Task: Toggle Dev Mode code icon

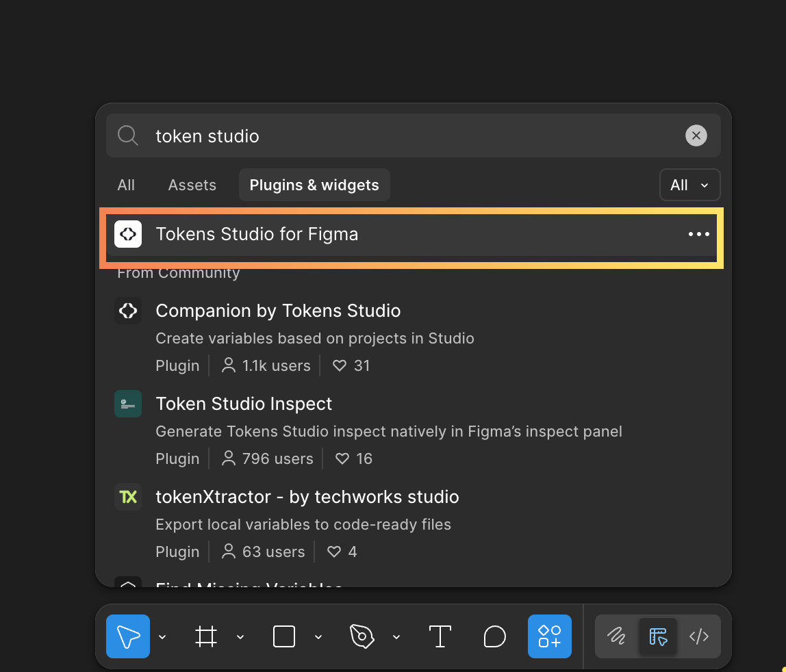Action: (699, 636)
